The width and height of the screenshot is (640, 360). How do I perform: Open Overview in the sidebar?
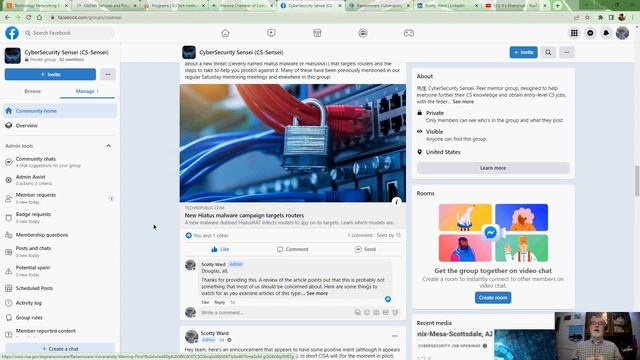[60, 125]
